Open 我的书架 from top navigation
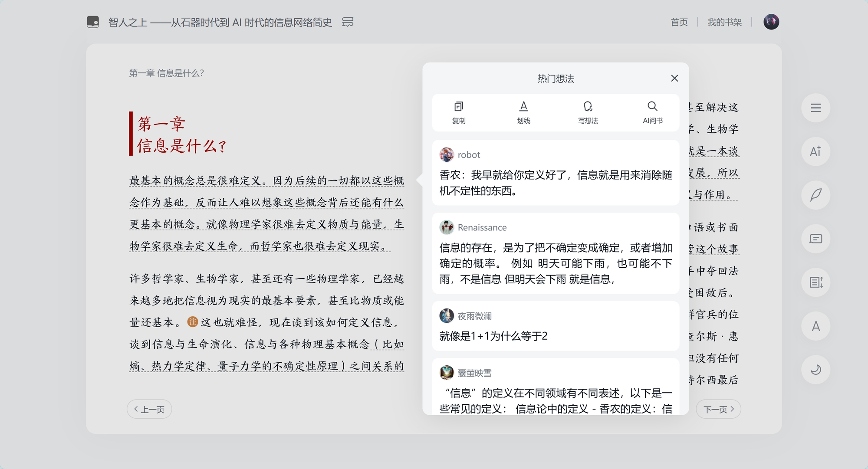The width and height of the screenshot is (868, 469). [724, 22]
